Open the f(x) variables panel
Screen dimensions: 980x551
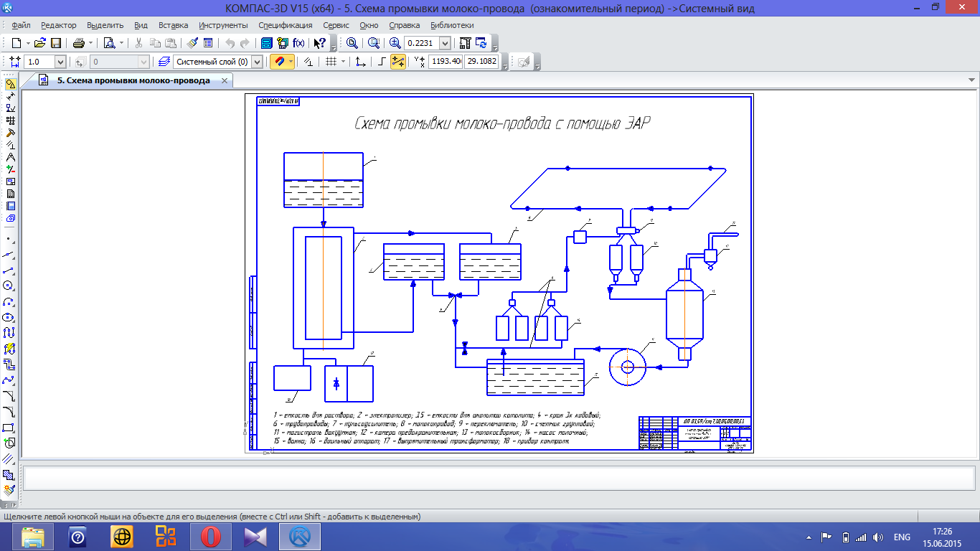298,43
